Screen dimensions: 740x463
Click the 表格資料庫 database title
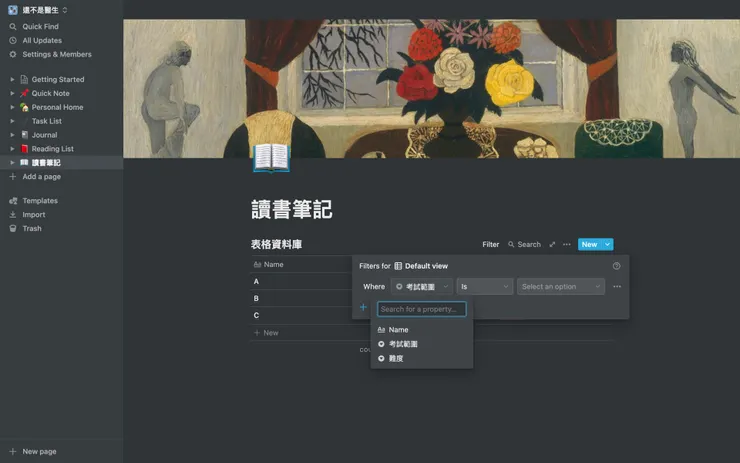276,244
